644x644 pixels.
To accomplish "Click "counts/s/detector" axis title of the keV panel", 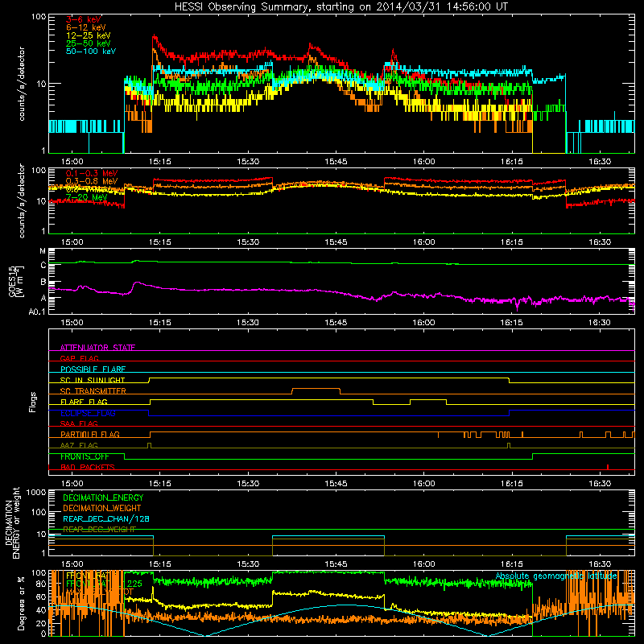I will tap(22, 84).
